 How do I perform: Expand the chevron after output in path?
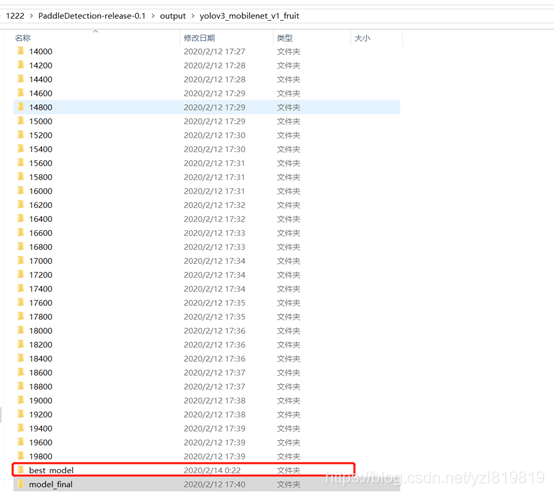click(x=193, y=16)
